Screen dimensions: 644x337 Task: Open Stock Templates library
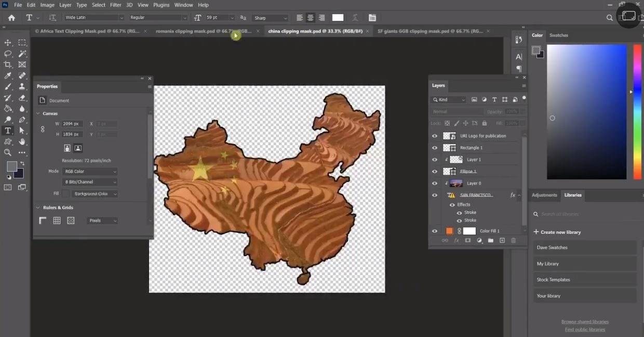585,280
